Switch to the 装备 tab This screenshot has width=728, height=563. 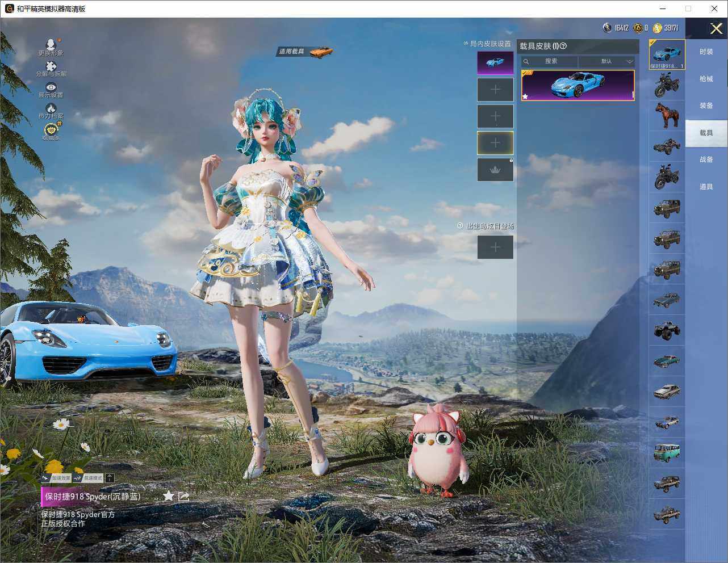tap(706, 106)
